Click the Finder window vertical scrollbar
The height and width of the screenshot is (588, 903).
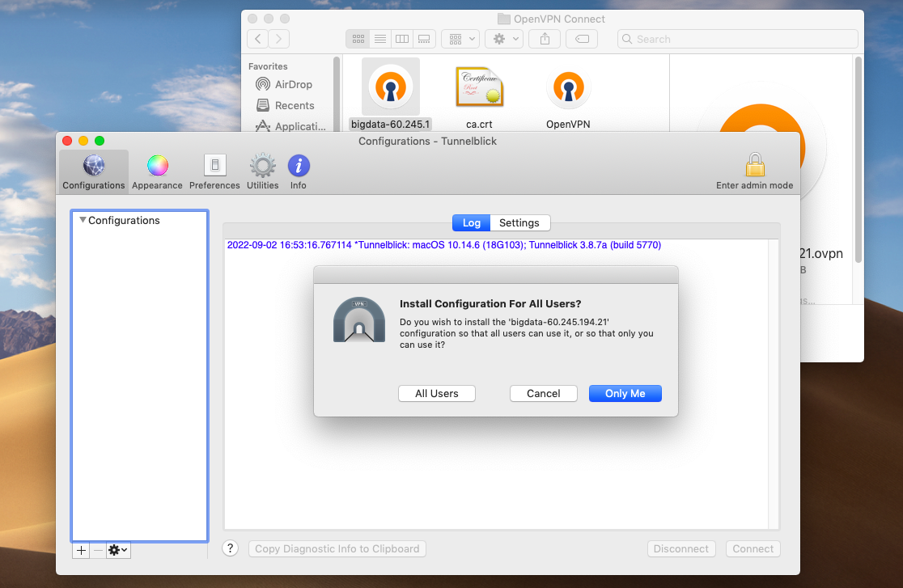858,159
